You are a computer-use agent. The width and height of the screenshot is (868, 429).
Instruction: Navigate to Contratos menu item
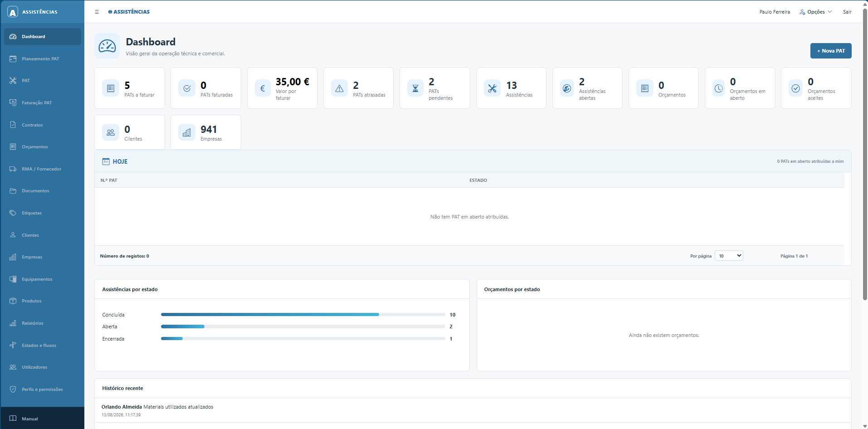click(43, 125)
